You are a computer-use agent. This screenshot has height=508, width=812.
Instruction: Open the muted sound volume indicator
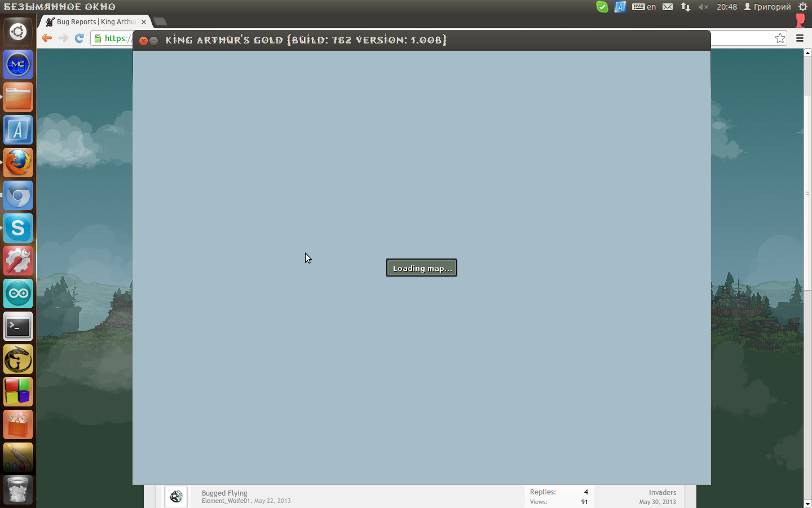[703, 7]
